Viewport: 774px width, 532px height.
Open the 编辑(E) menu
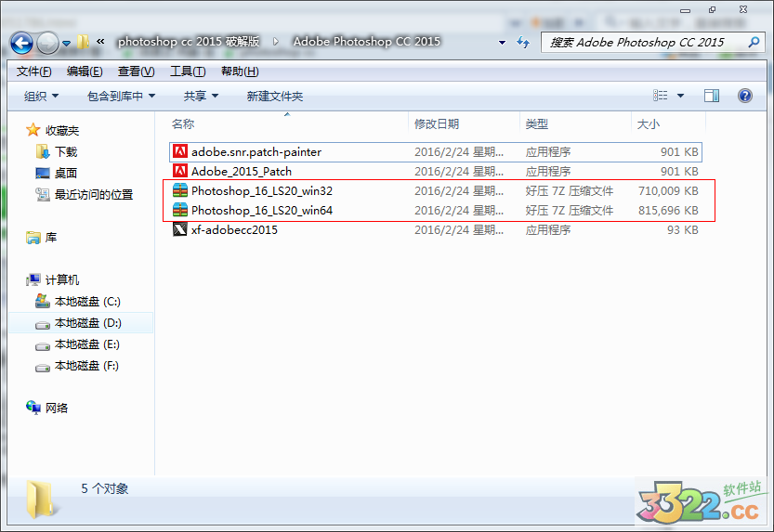85,71
